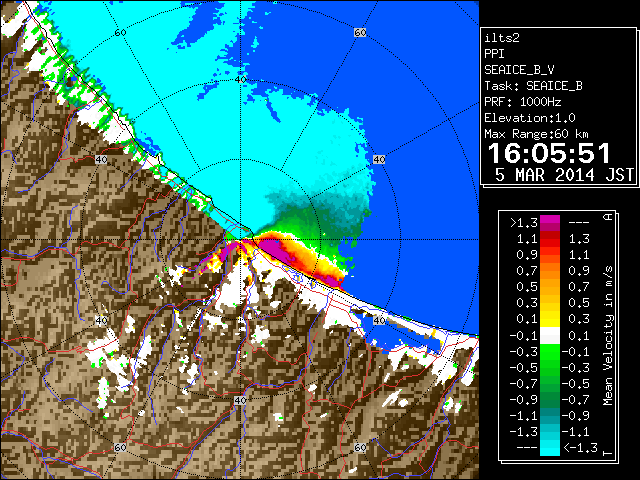Click the 'PRF: 1000Hz' text
640x480 pixels.
click(x=523, y=102)
